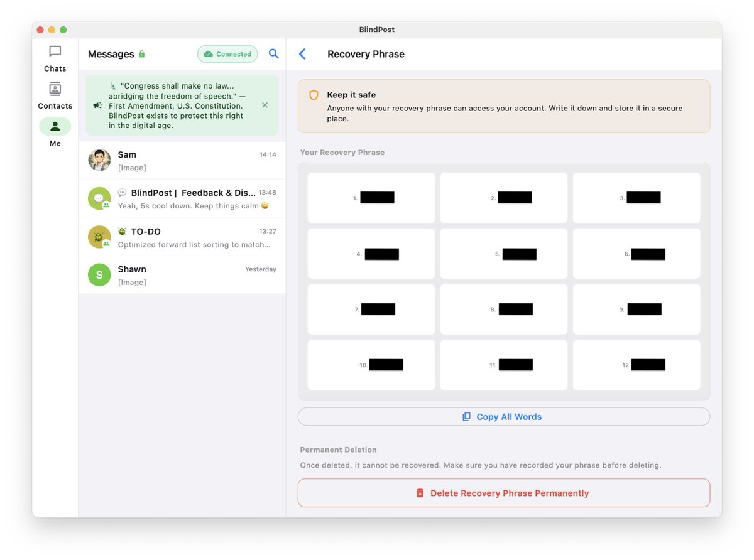Click the 'Permanent Deletion' section label
The image size is (754, 560).
click(339, 450)
